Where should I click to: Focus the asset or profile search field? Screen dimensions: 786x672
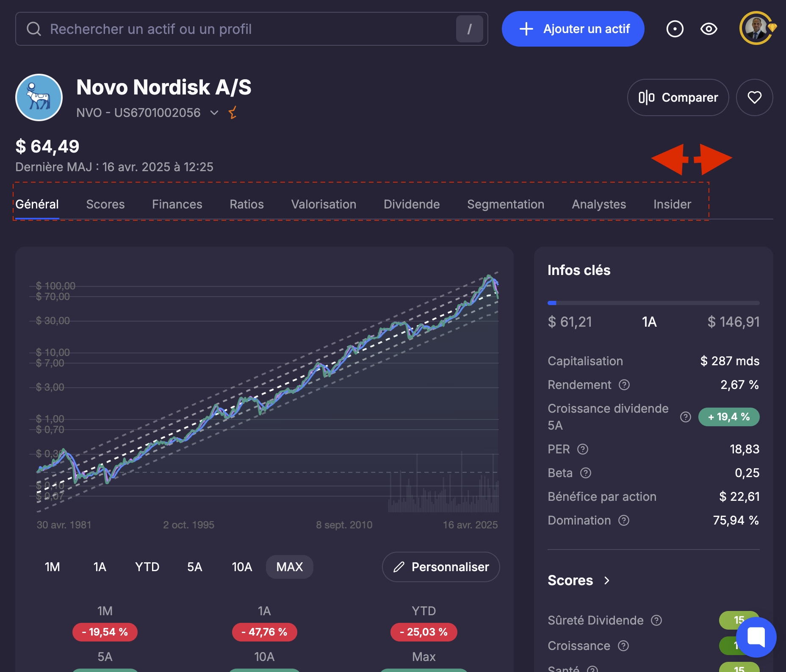252,29
